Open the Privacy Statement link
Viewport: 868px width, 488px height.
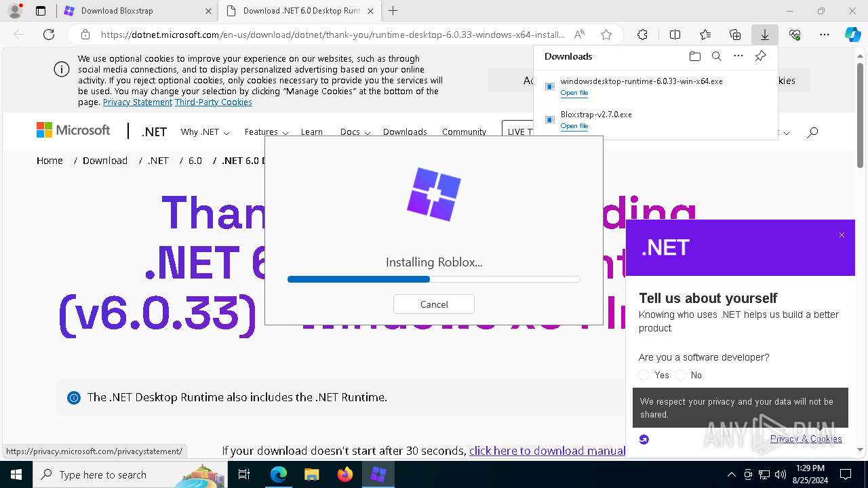[x=138, y=102]
